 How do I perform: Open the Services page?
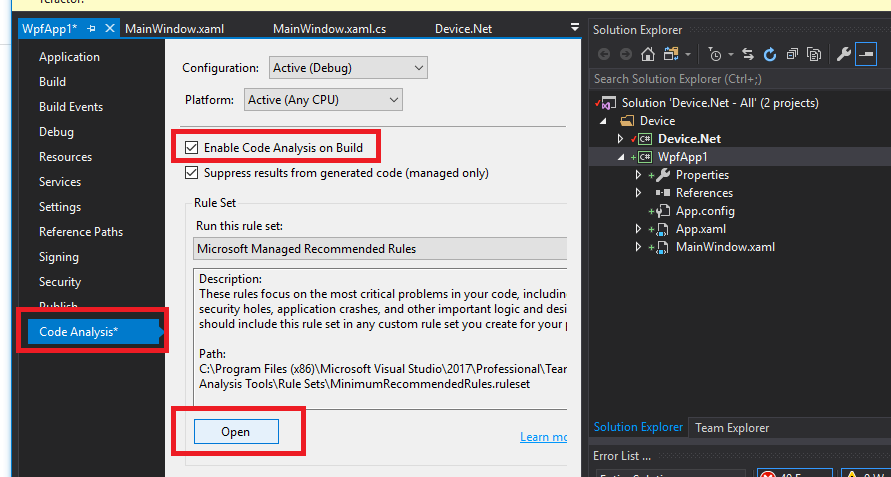click(60, 182)
